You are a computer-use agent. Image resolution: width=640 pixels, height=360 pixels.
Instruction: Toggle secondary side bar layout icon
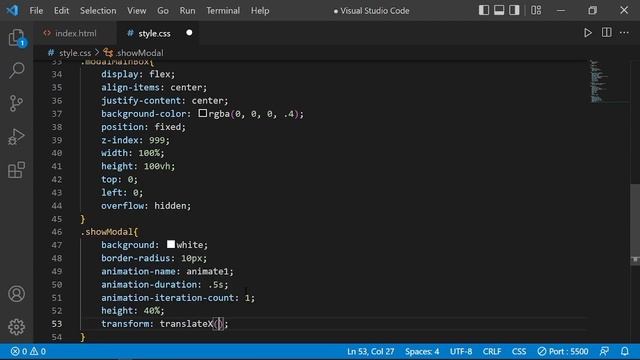[x=514, y=10]
